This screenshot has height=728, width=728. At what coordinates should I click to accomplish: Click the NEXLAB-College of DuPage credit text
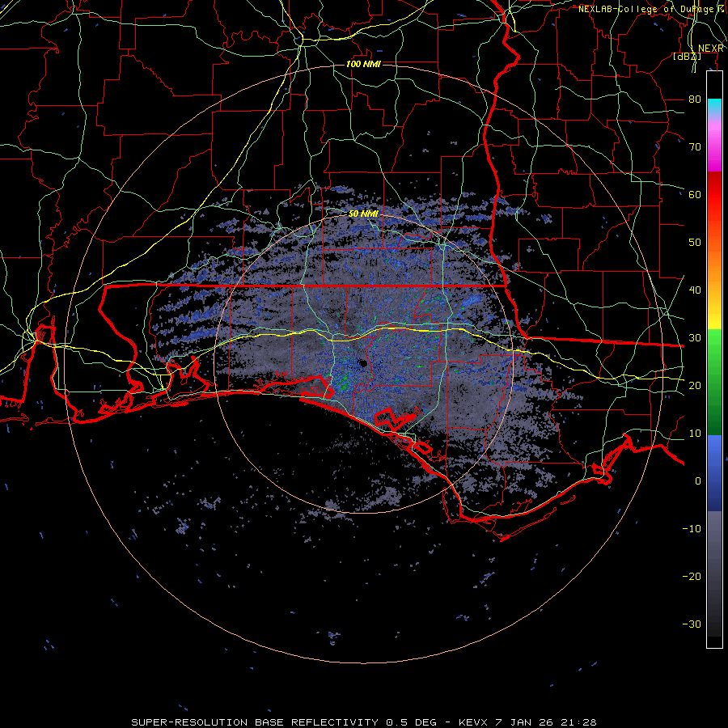651,9
